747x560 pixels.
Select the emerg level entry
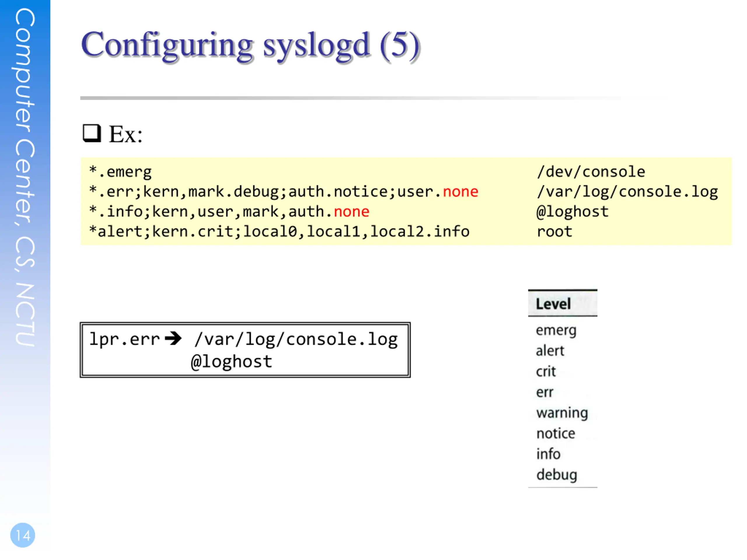(x=556, y=330)
